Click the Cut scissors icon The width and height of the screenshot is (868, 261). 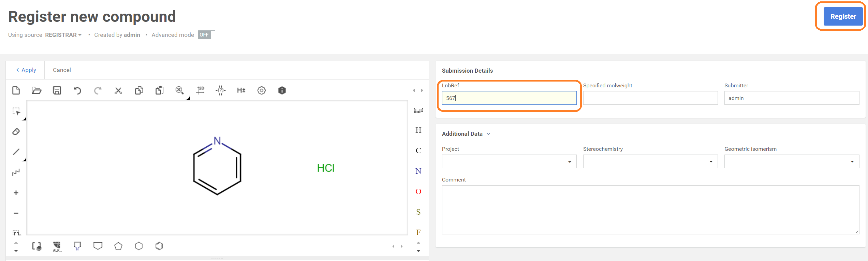(x=118, y=90)
